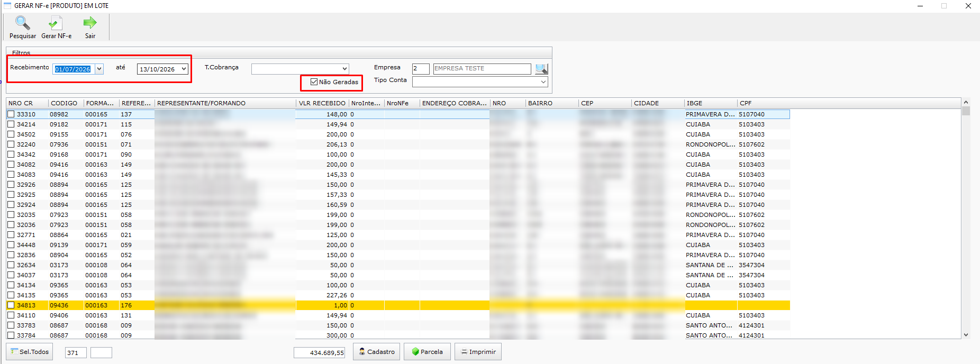
Task: Select value 206,13 in VLR RECEBIDO
Action: 337,144
